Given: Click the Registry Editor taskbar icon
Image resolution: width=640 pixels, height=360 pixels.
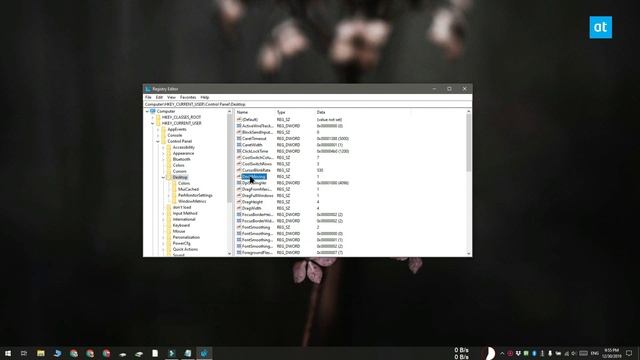Looking at the screenshot, I should (204, 353).
